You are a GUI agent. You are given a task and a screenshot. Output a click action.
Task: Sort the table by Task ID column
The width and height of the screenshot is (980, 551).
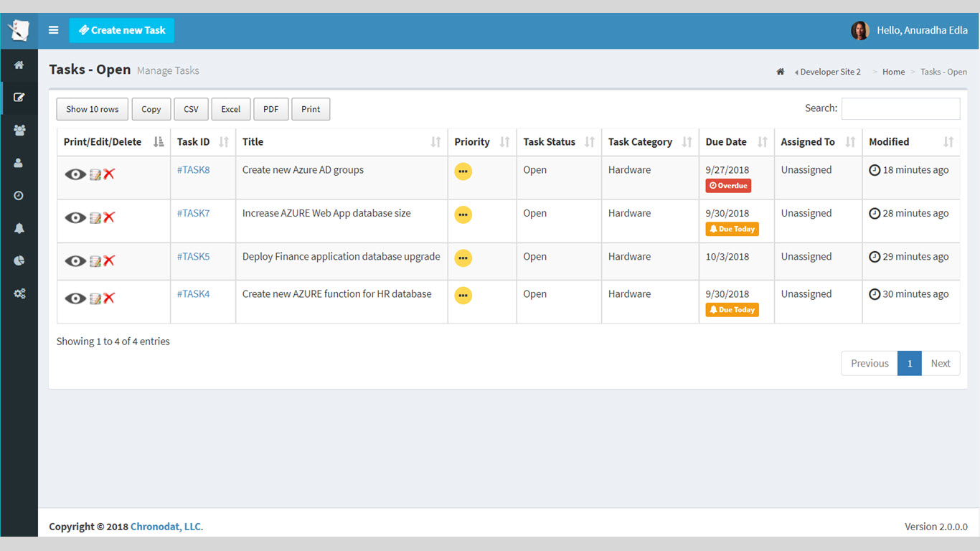(203, 142)
